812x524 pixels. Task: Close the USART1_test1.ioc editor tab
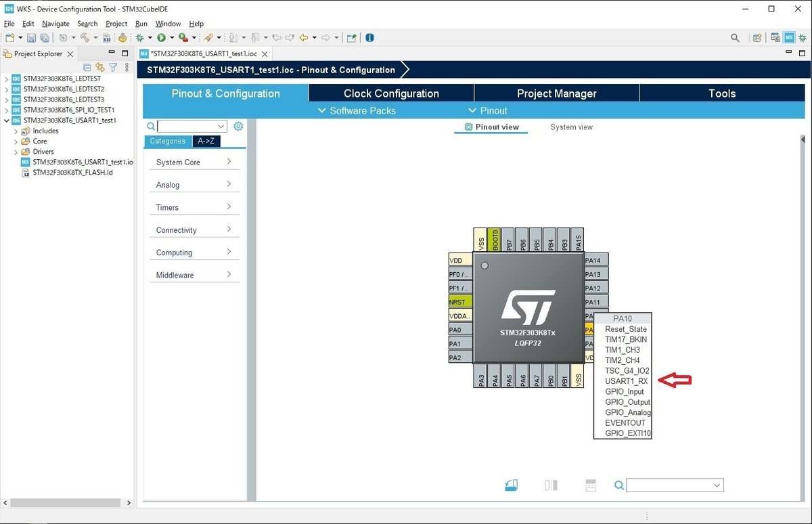click(x=265, y=53)
